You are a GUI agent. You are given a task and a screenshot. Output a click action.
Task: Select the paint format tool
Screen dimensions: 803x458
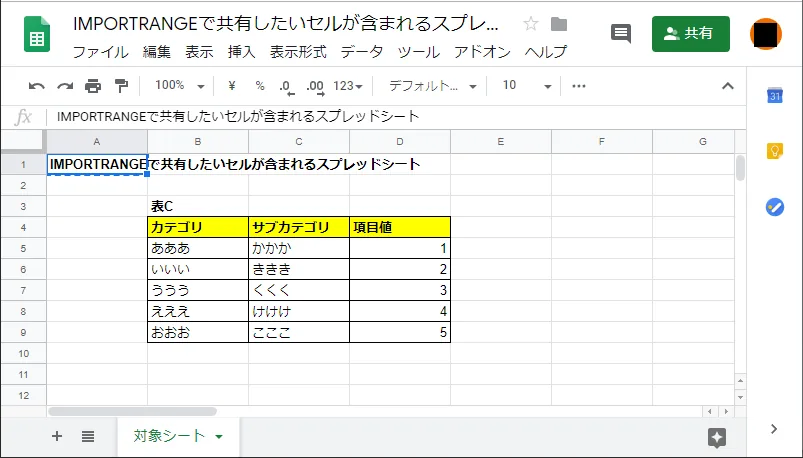121,86
